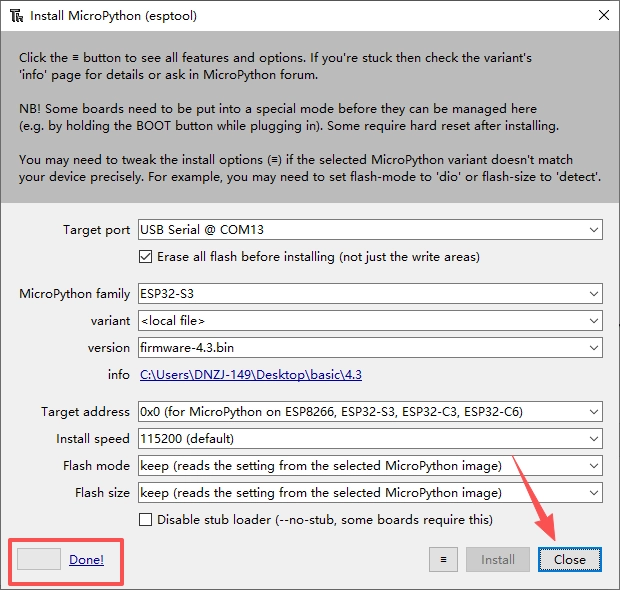Open the ≡ options menu button
620x590 pixels.
coord(443,560)
